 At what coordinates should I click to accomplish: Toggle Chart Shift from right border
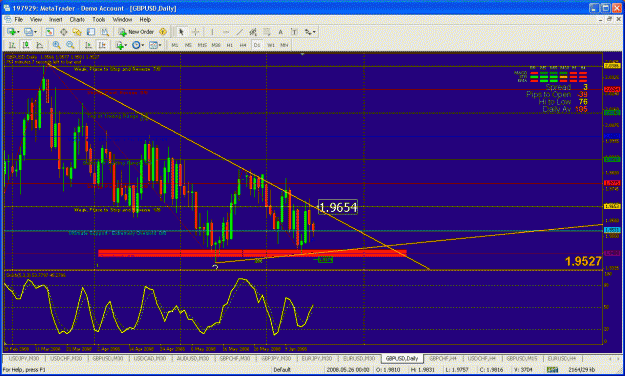click(102, 45)
